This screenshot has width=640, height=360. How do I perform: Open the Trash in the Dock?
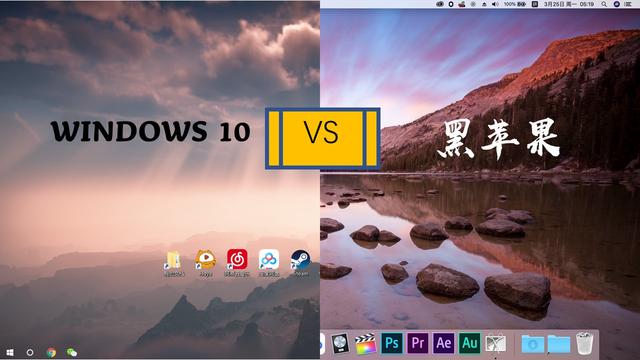(x=584, y=343)
